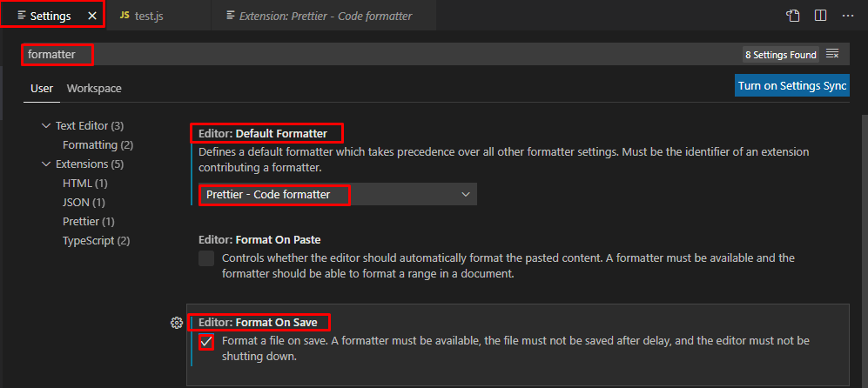Collapse the Text Editor tree section

(45, 125)
